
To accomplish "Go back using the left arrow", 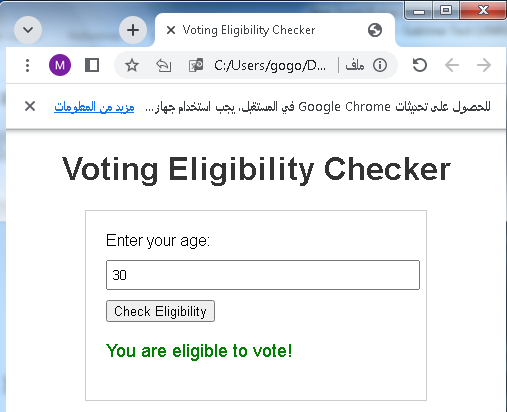I will tap(452, 65).
